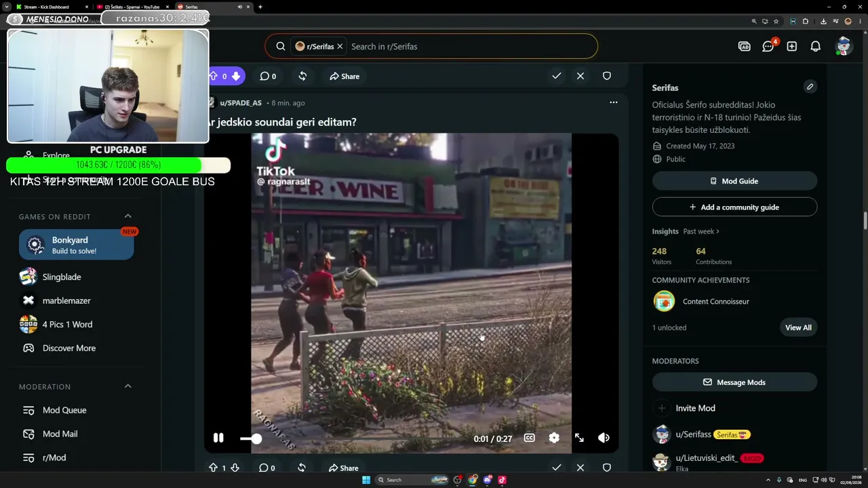Toggle closed captions on the video
Image resolution: width=868 pixels, height=488 pixels.
(529, 438)
